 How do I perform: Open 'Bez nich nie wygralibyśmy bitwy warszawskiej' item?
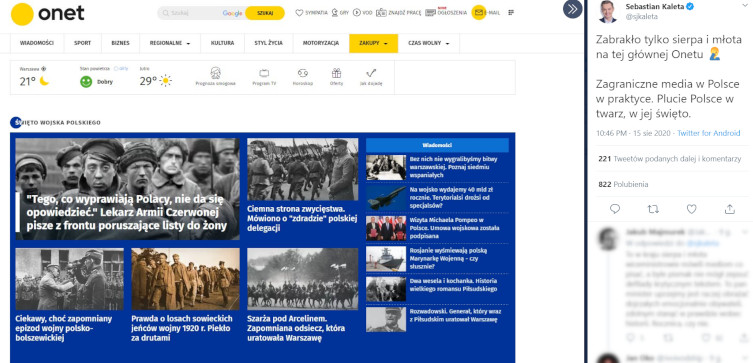point(454,167)
